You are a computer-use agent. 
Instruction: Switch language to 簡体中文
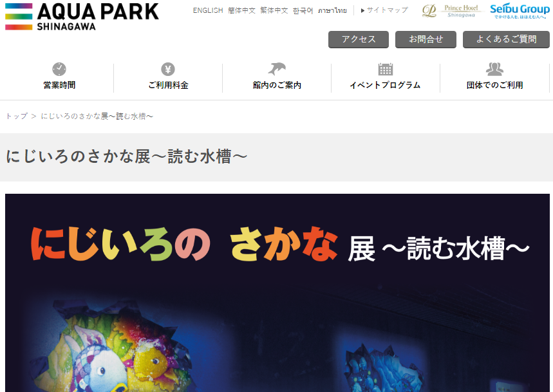click(x=241, y=10)
